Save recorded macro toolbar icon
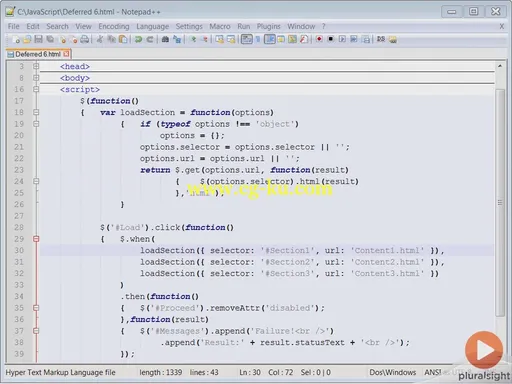Screen dimensions: 512x384 [x=366, y=39]
